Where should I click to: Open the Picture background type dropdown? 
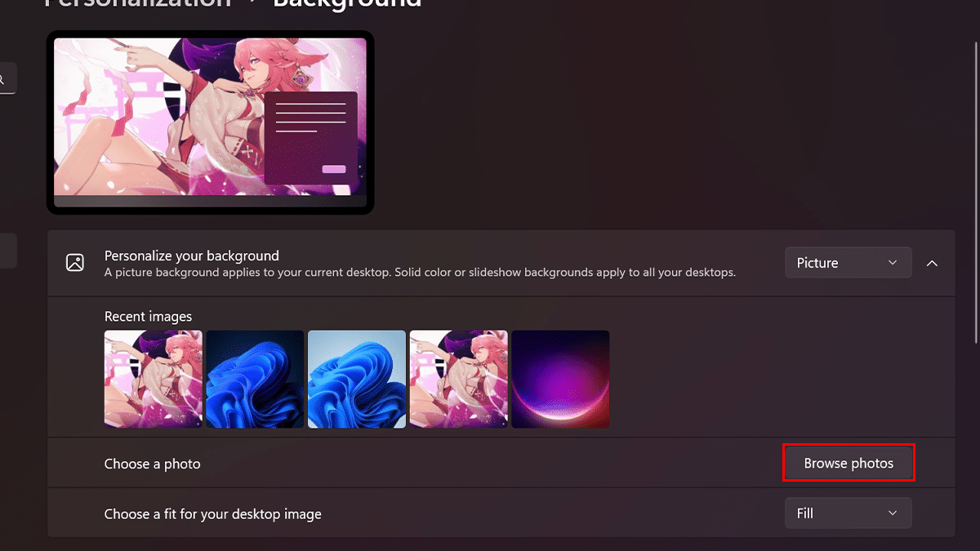[848, 262]
